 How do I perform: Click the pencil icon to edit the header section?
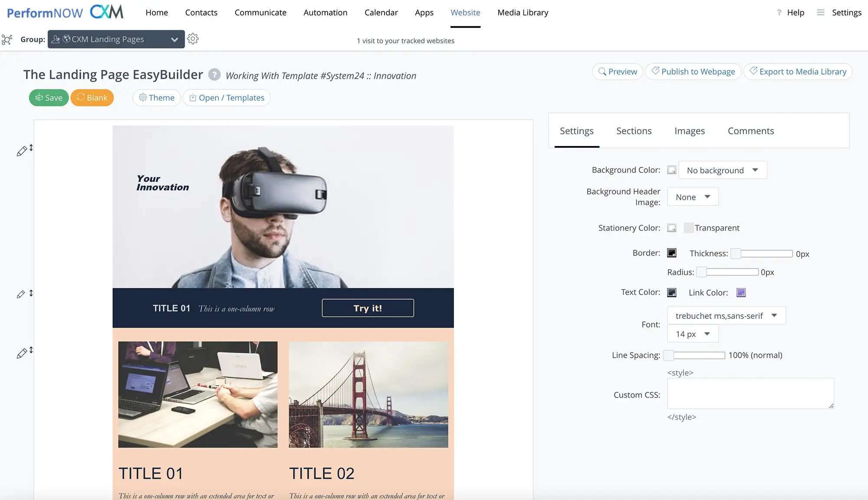click(22, 151)
